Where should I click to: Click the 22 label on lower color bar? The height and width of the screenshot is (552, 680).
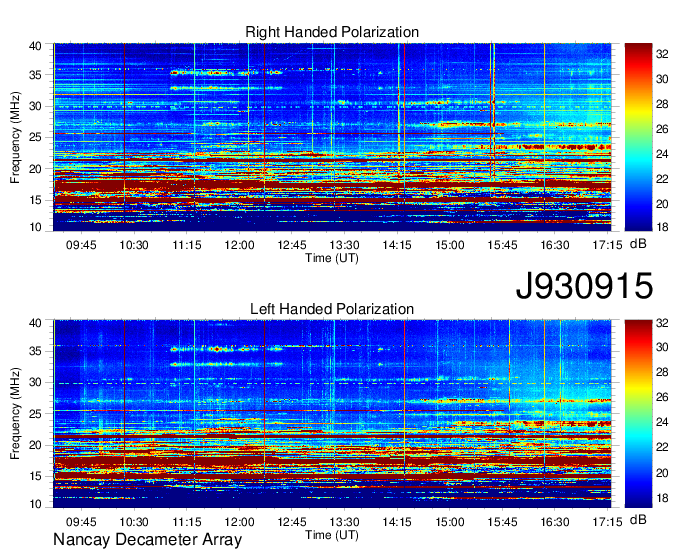662,447
